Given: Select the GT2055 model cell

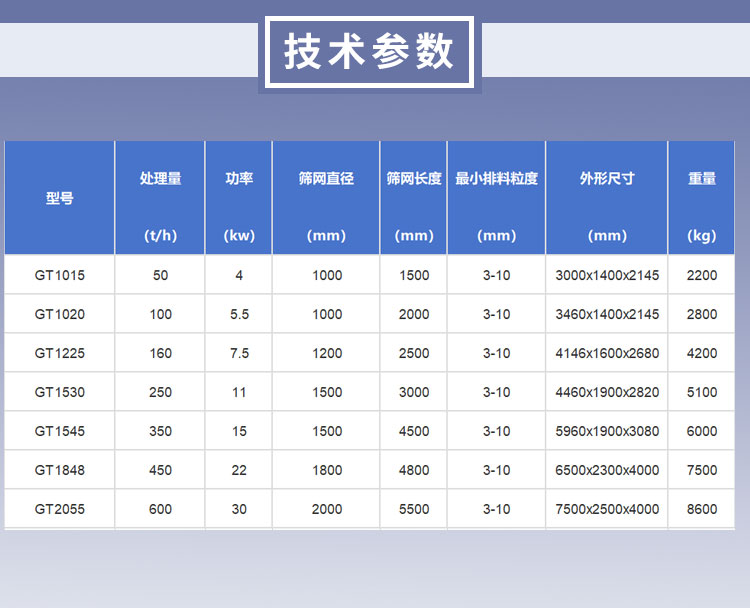Looking at the screenshot, I should pyautogui.click(x=60, y=509).
